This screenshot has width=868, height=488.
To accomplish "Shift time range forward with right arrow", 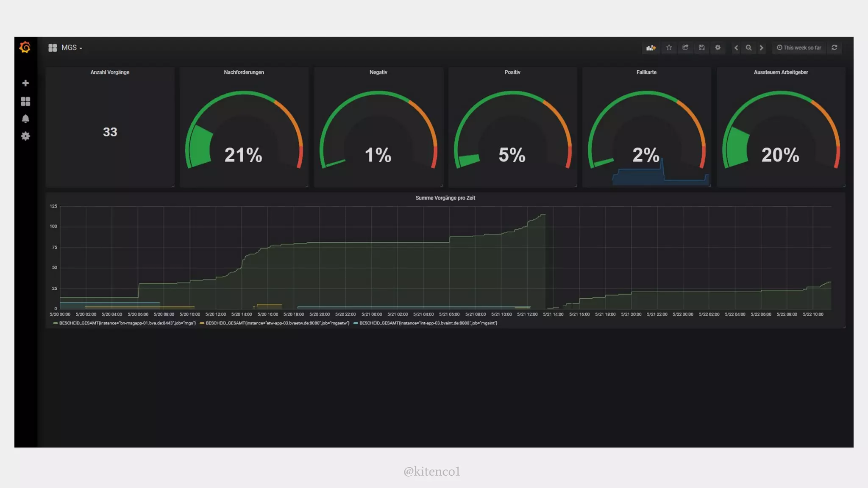I will [761, 48].
